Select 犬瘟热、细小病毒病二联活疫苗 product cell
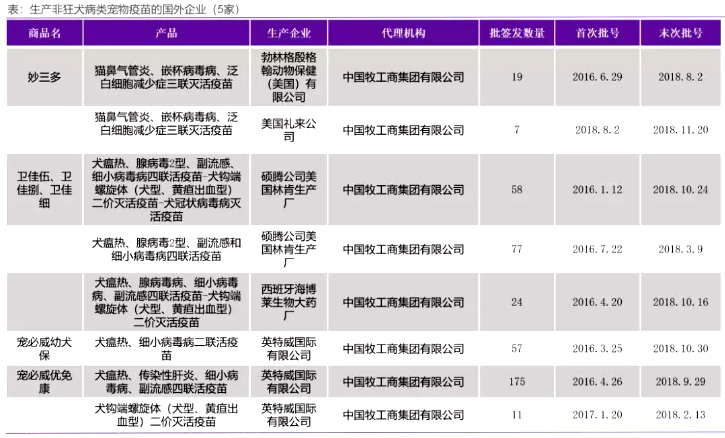725x438 pixels. point(166,349)
